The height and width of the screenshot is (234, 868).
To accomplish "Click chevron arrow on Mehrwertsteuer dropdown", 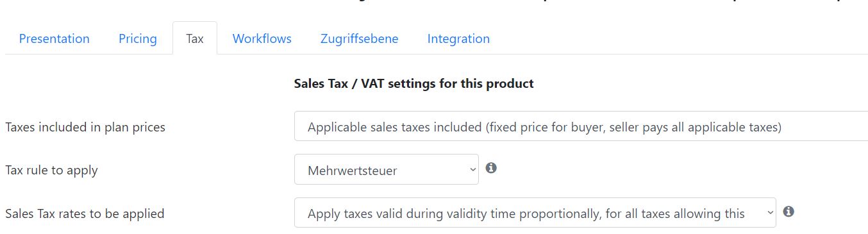I will 473,170.
